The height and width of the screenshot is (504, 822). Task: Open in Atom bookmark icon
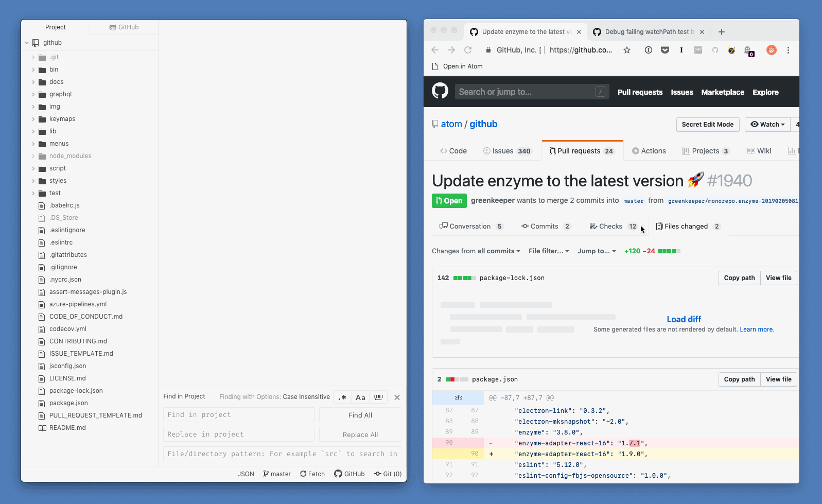pyautogui.click(x=435, y=66)
